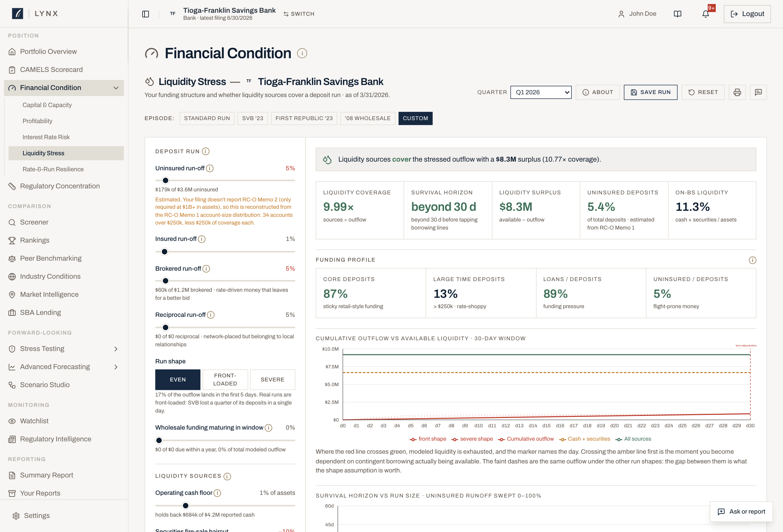
Task: Select the Severe run shape
Action: pos(273,380)
